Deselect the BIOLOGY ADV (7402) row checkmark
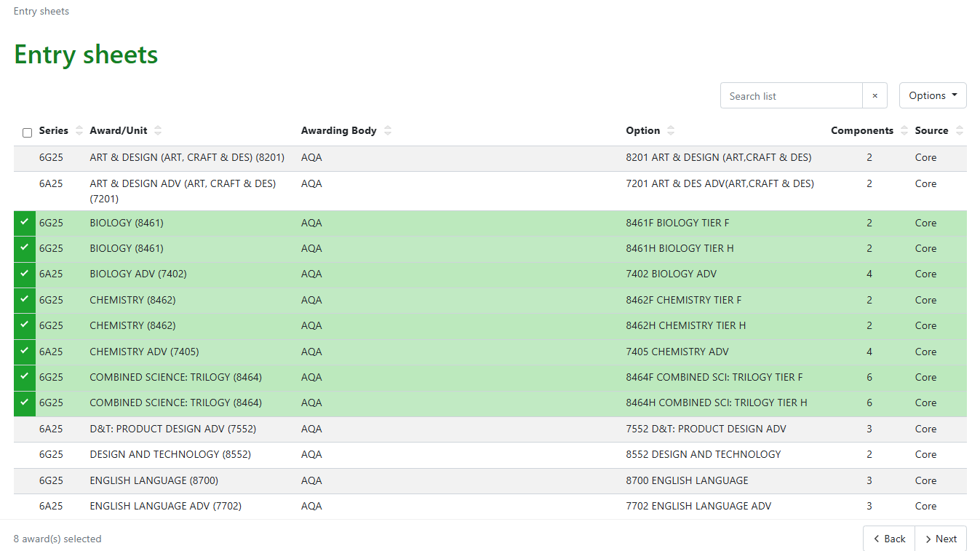Screen dimensions: 980x551 (x=25, y=274)
